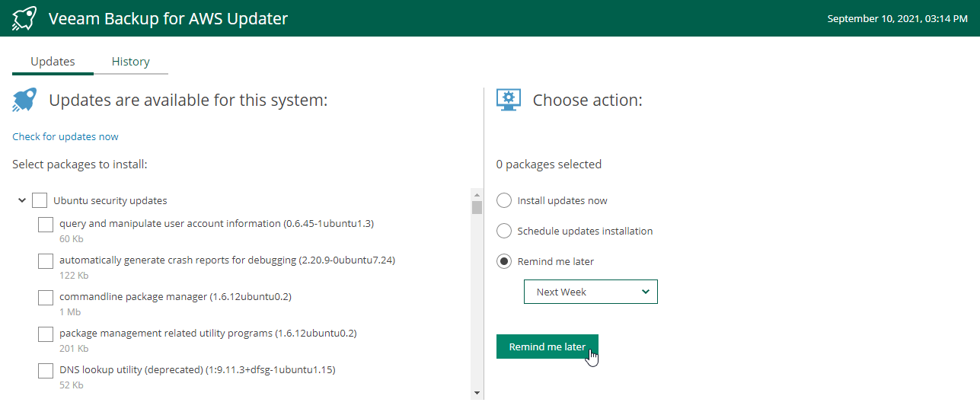Viewport: 980px width, 412px height.
Task: Choose Install updates now option
Action: click(x=504, y=201)
